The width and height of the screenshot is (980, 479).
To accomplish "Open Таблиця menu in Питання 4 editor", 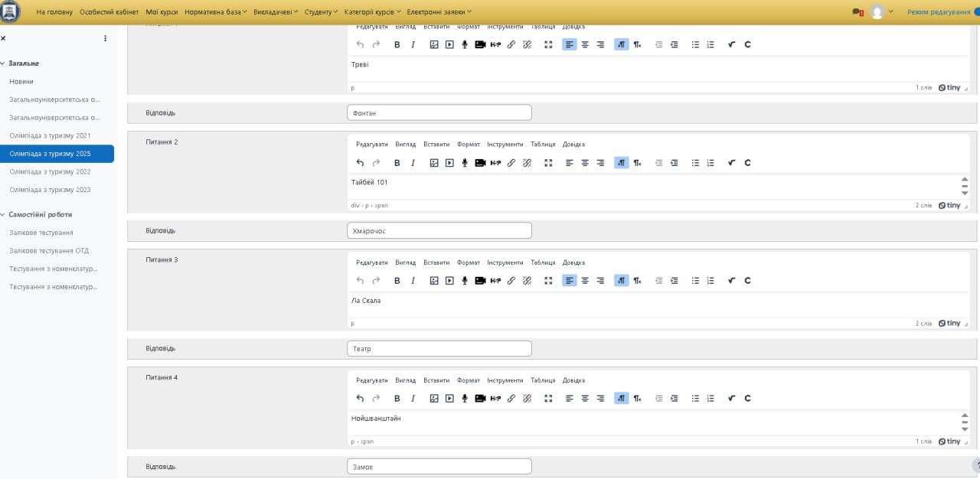I will pos(543,380).
